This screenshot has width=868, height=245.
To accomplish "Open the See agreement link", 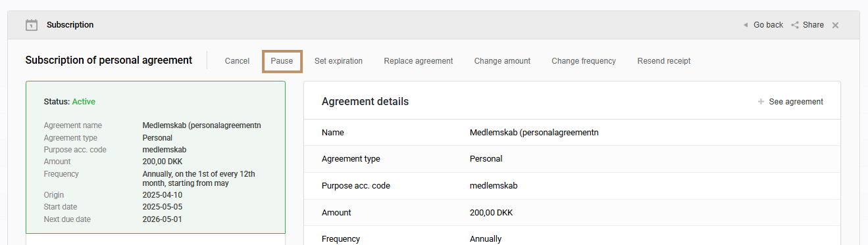I will coord(790,102).
